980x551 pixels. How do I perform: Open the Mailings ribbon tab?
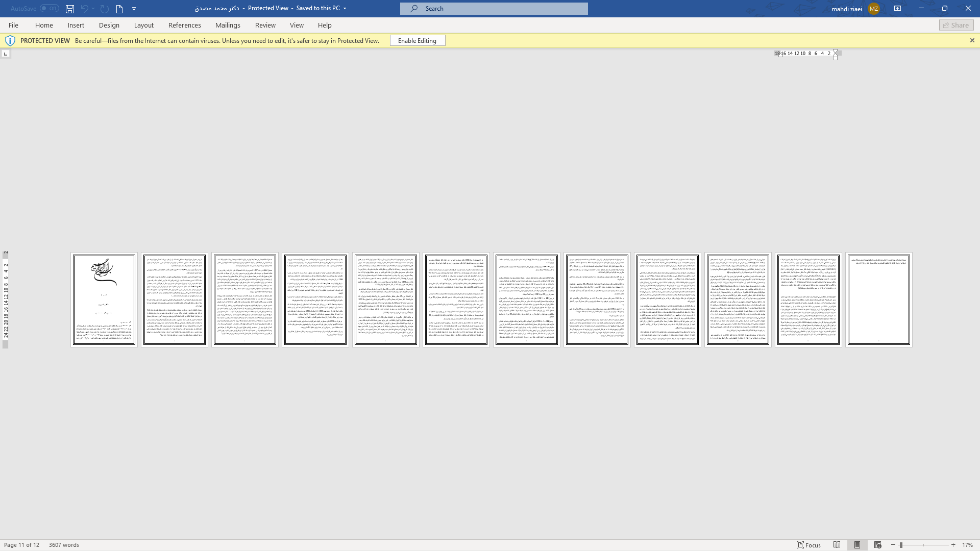(228, 25)
